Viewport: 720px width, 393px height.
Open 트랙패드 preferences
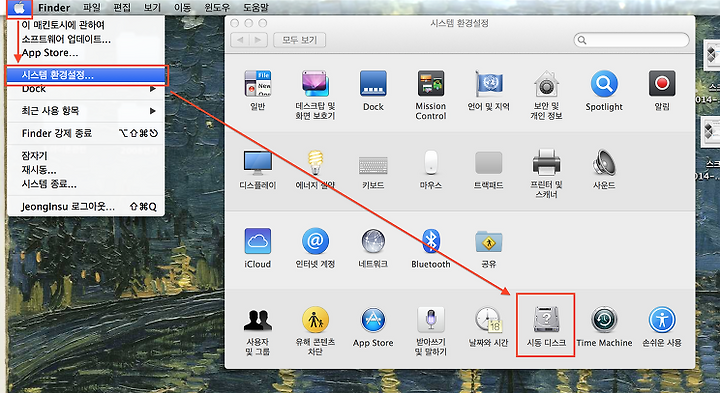pos(489,169)
